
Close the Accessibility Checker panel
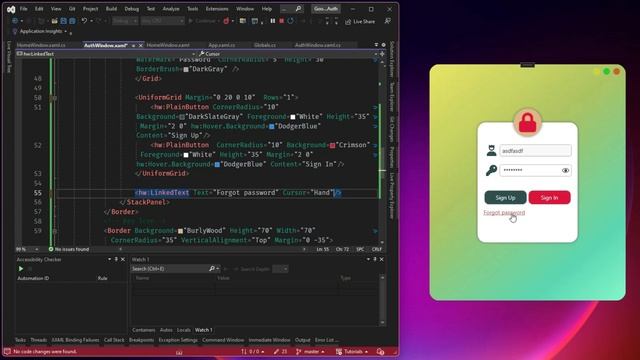tap(123, 260)
